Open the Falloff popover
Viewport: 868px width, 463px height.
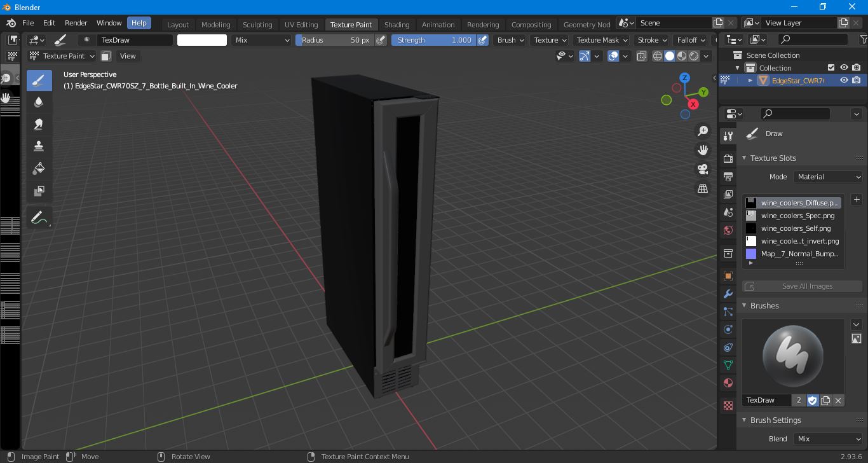(691, 40)
